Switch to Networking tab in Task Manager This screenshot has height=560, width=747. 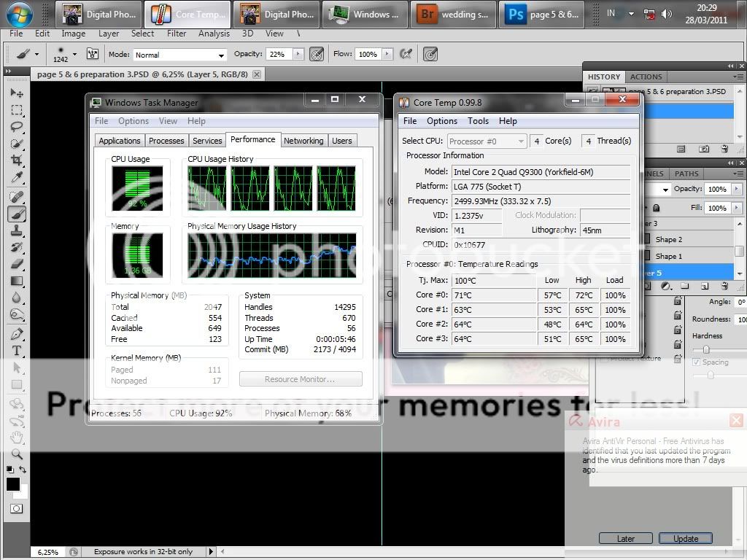click(303, 141)
